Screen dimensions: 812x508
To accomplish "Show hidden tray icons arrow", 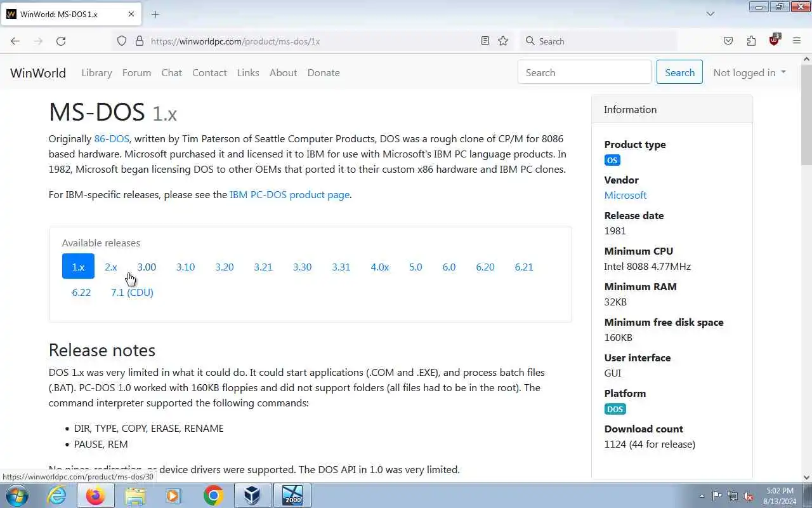I will [702, 496].
